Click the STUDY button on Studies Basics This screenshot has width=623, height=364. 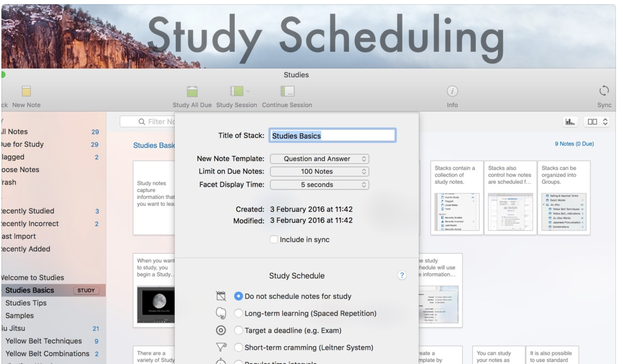[x=86, y=290]
